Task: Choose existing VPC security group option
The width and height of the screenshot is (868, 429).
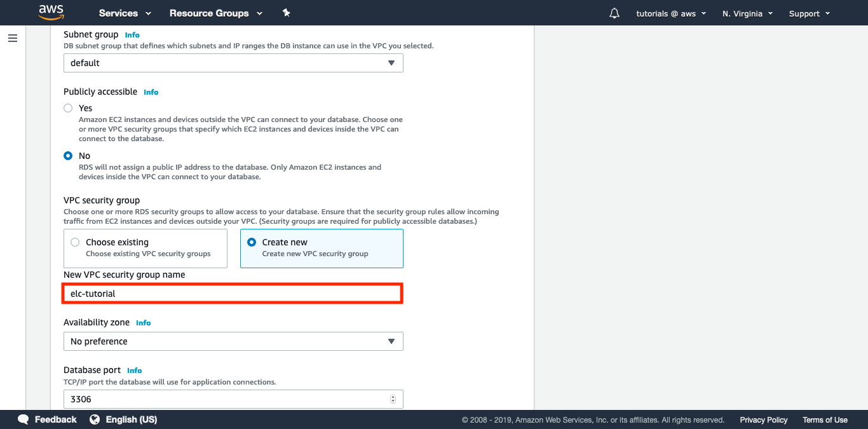Action: 75,242
